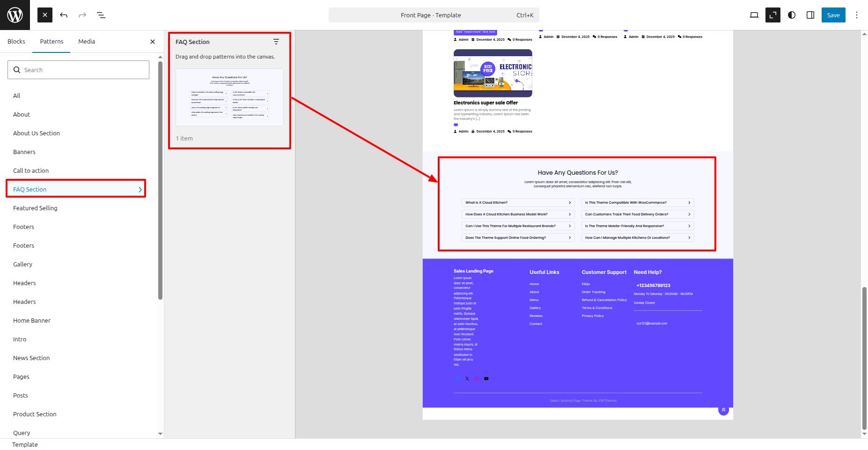Click the FAQ Section pattern thumbnail
The image size is (868, 450).
[229, 97]
